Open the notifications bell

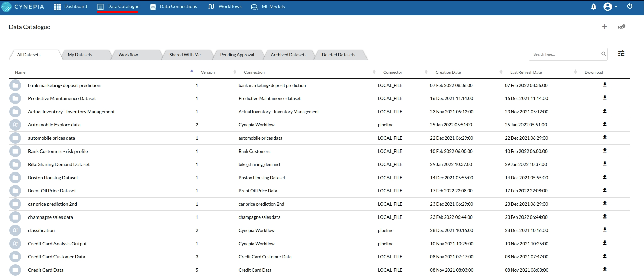click(593, 7)
